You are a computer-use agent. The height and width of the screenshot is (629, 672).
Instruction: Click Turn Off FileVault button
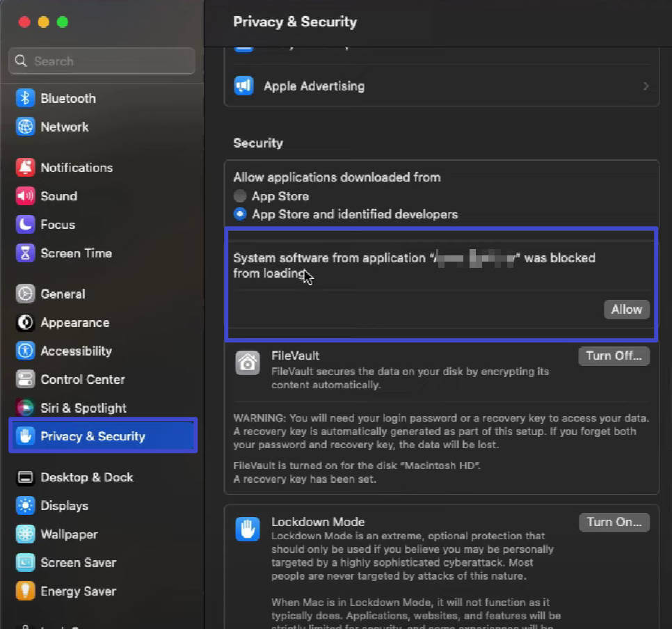coord(614,356)
